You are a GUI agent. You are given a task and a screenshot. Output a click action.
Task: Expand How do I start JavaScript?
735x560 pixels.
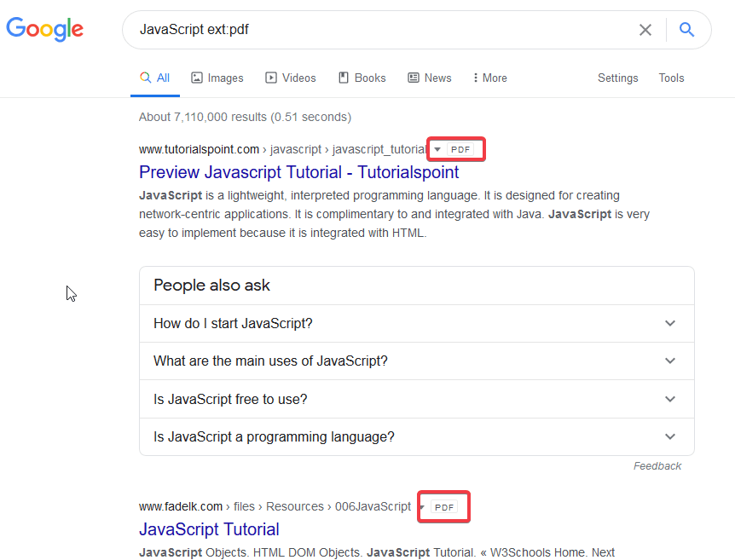pos(417,323)
